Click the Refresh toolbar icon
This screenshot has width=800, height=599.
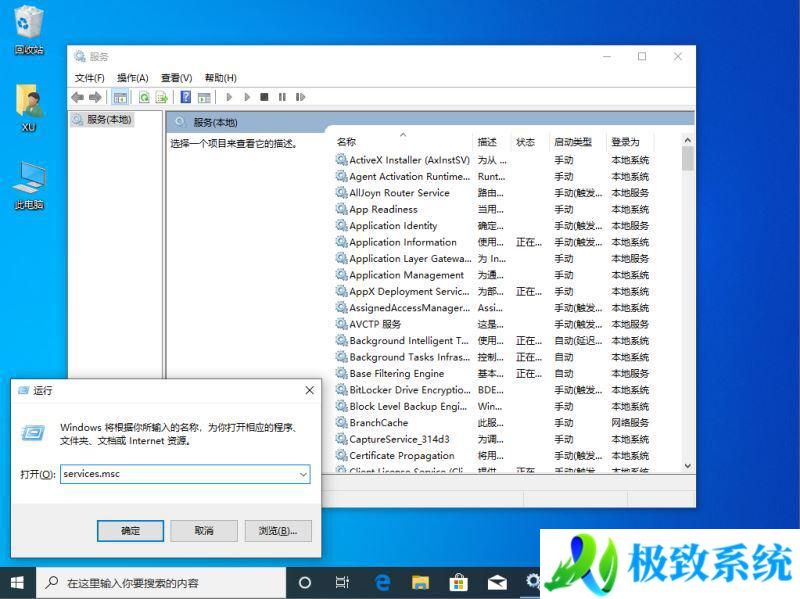pos(144,97)
